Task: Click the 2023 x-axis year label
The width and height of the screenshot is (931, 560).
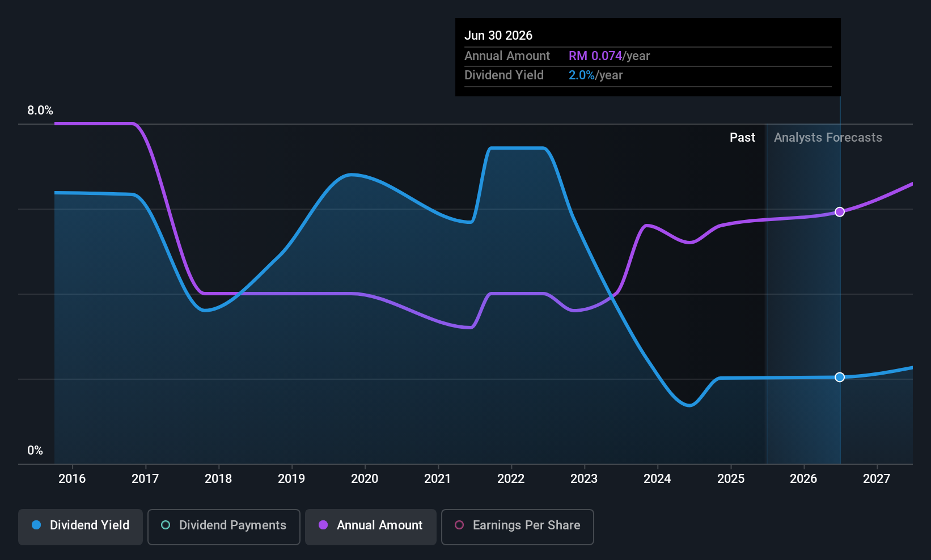Action: 584,479
